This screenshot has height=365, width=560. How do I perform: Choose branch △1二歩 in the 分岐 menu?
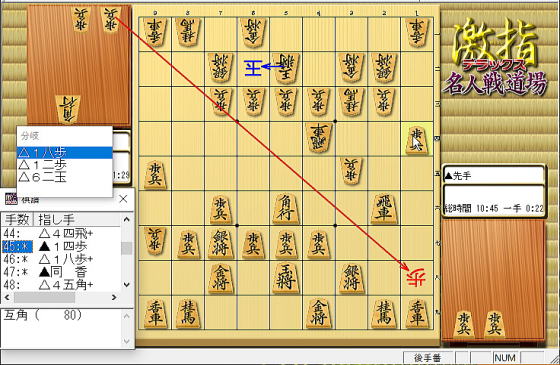tap(65, 165)
